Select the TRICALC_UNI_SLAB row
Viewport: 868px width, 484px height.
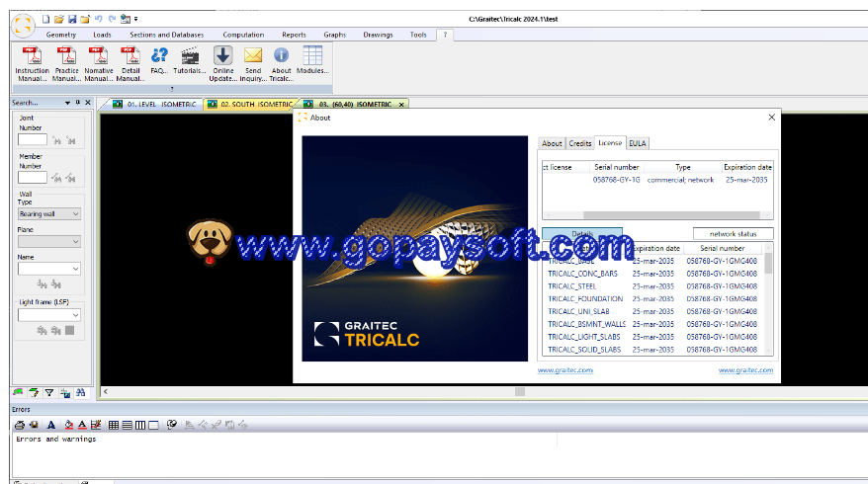click(x=654, y=311)
